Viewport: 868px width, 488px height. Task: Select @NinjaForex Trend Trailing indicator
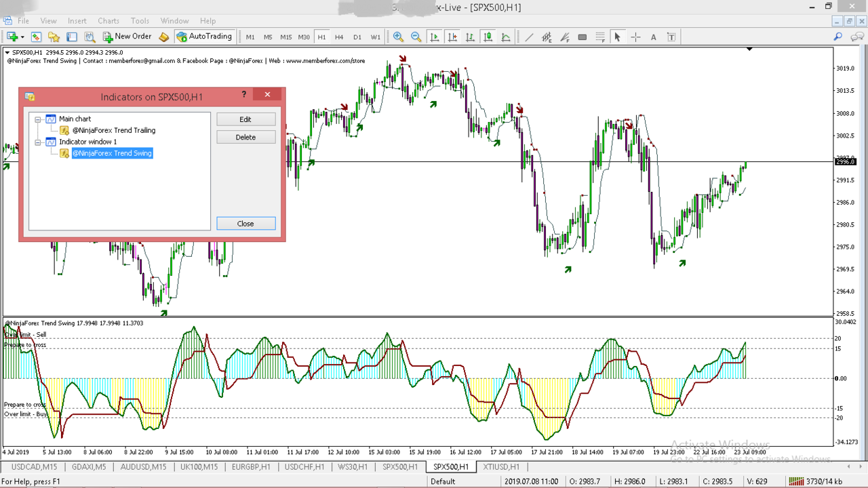pyautogui.click(x=114, y=130)
